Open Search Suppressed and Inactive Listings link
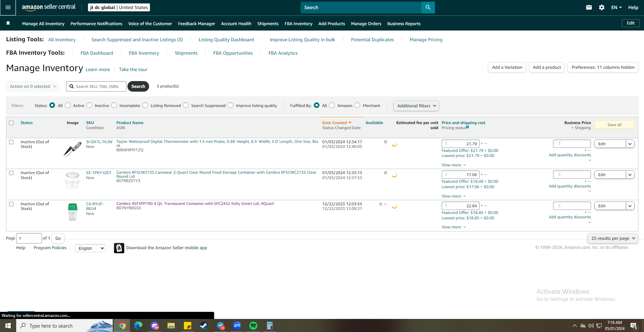This screenshot has width=644, height=332. (137, 40)
